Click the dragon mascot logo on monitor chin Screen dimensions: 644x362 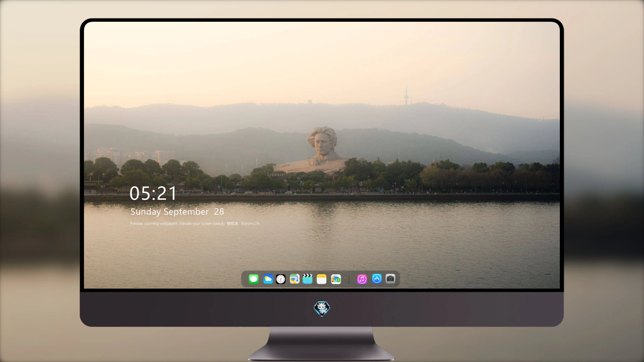point(322,309)
